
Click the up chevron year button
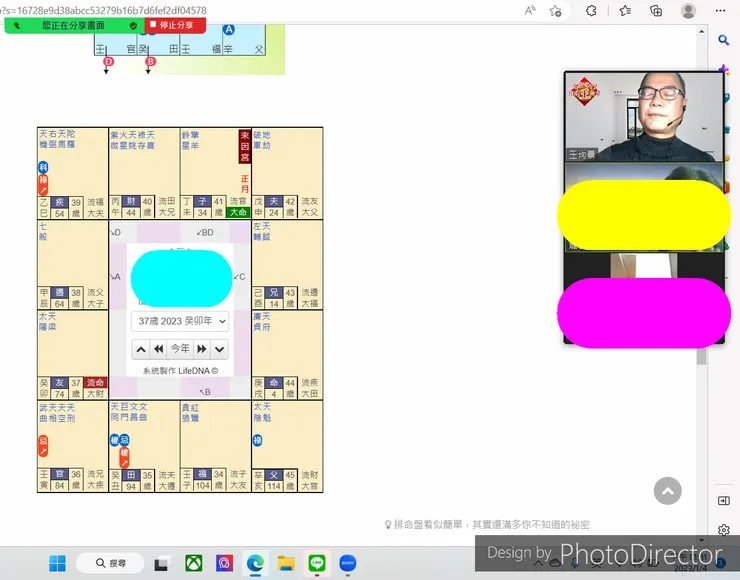tap(141, 349)
